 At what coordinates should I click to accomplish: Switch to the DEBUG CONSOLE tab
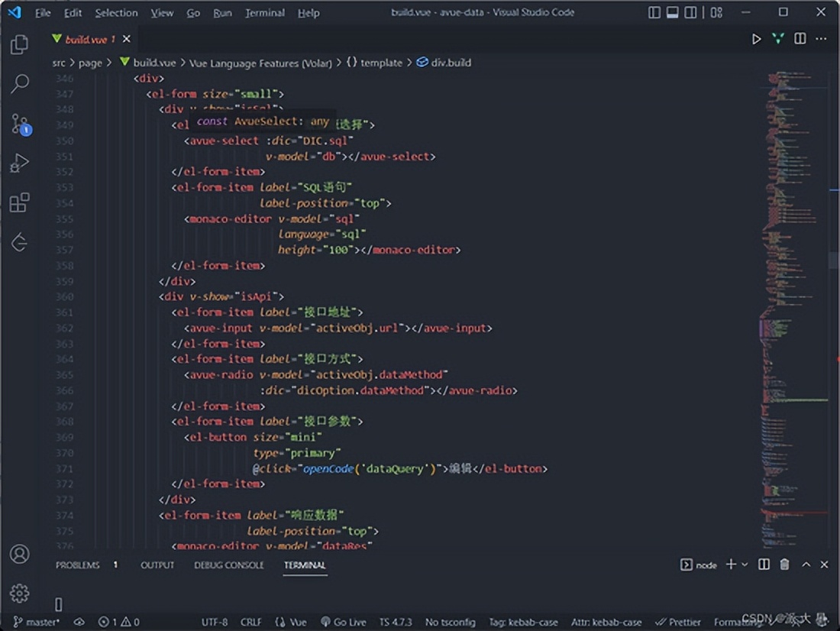pos(228,565)
